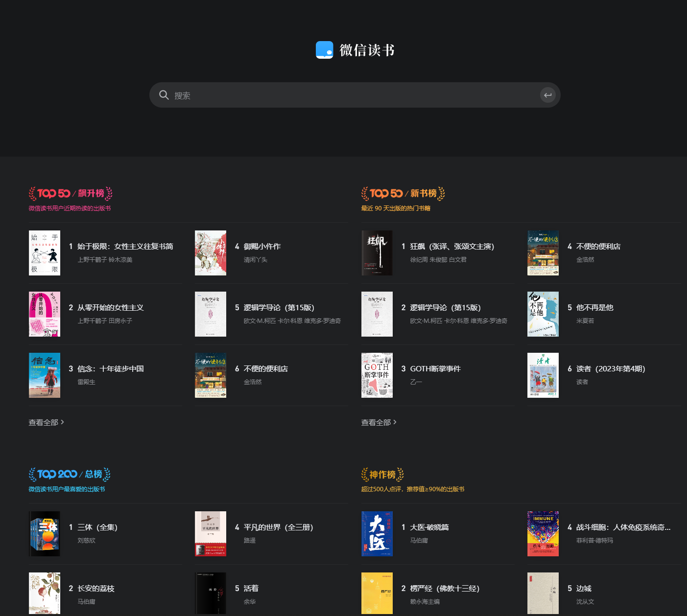
Task: Click author text 沈从文
Action: (x=585, y=602)
